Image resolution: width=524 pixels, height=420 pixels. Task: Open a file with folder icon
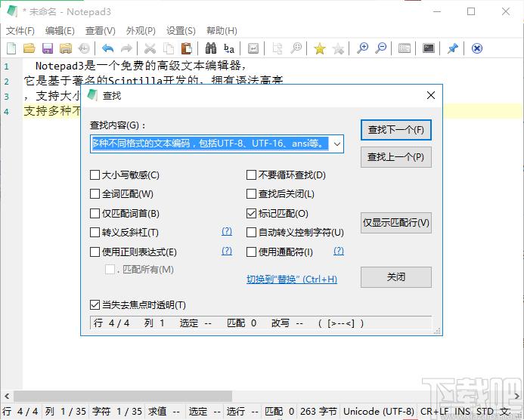[x=29, y=48]
